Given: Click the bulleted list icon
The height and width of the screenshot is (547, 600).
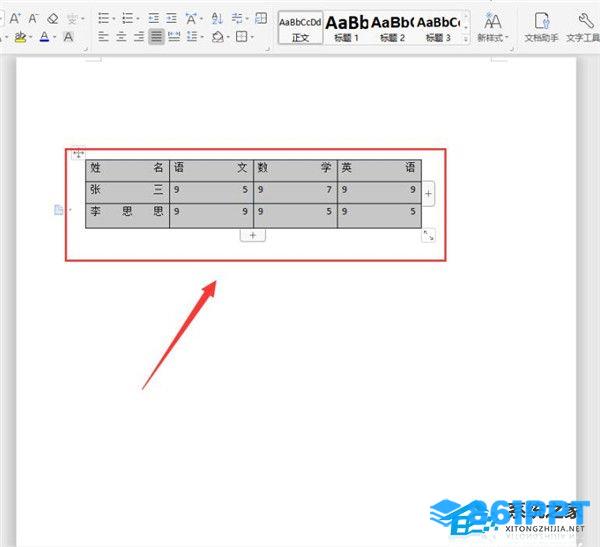Looking at the screenshot, I should (x=103, y=18).
